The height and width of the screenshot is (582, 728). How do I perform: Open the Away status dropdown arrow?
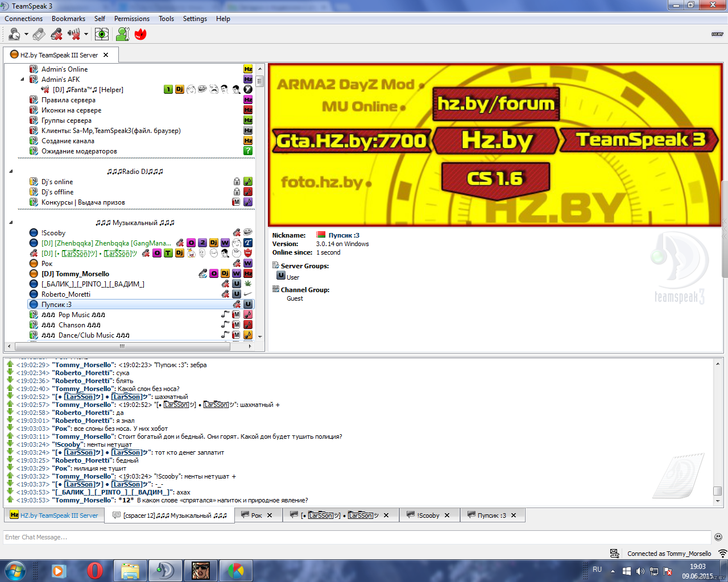pos(26,34)
